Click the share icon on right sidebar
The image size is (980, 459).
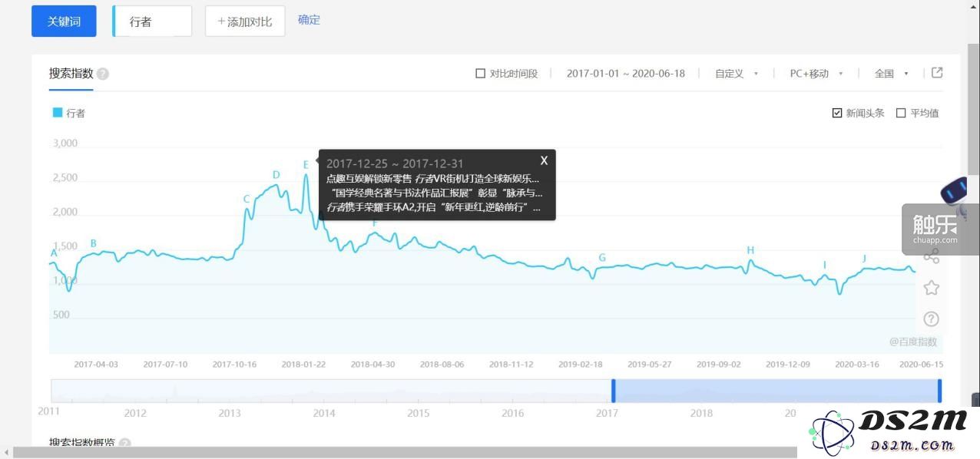(x=931, y=256)
